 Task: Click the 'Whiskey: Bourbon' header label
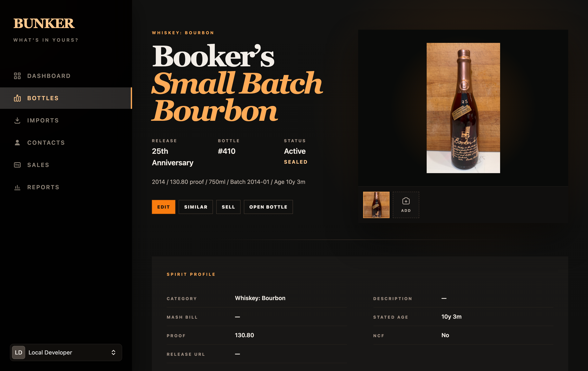183,33
